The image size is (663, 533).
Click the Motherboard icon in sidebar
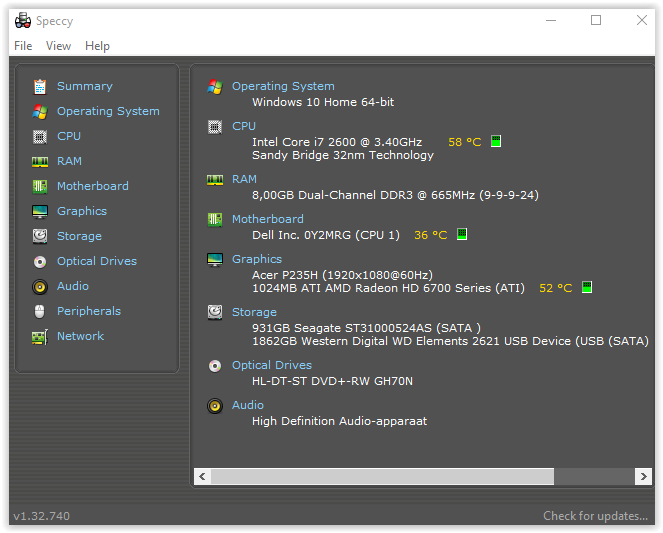point(40,186)
